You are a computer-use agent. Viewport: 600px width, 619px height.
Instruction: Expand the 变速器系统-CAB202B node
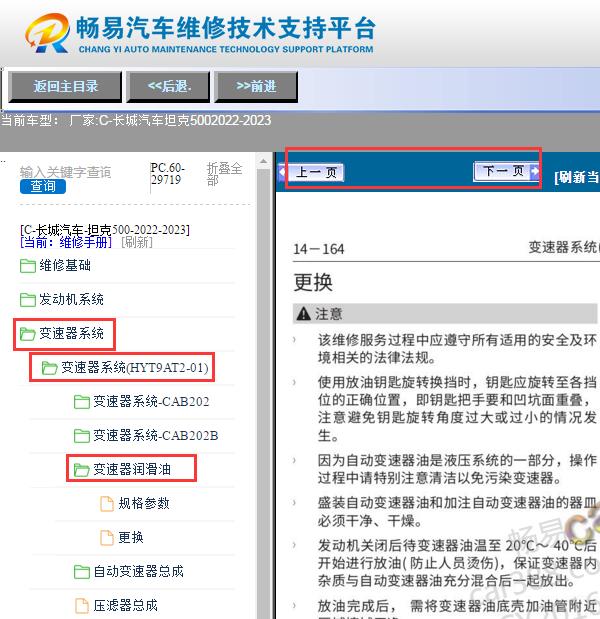(156, 435)
